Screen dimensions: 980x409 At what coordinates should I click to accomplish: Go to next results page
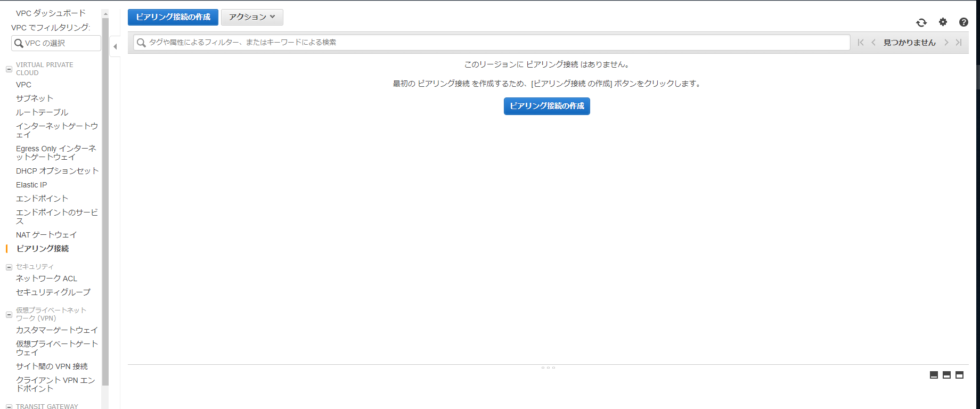click(946, 43)
